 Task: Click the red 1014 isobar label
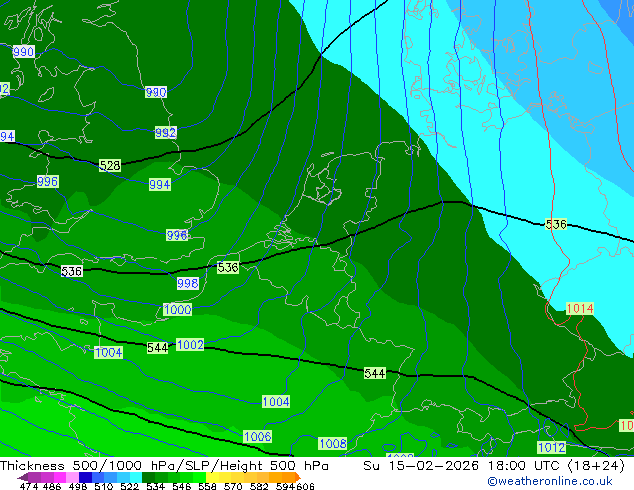pyautogui.click(x=580, y=308)
